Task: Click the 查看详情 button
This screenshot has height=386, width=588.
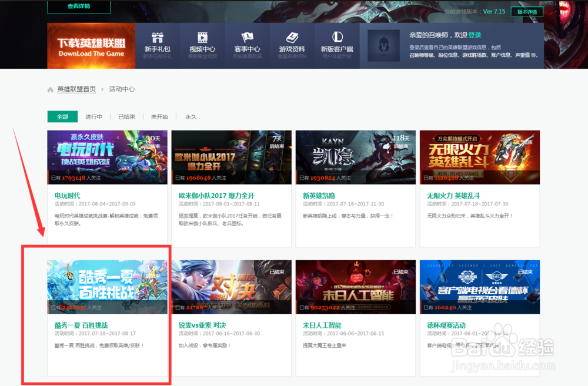Action: 79,6
